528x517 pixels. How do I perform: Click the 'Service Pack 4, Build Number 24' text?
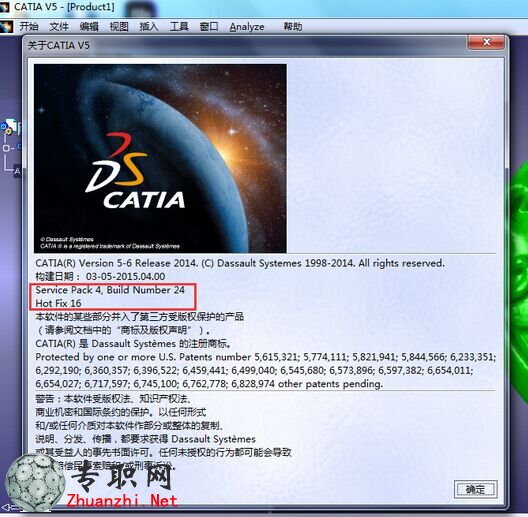point(110,290)
